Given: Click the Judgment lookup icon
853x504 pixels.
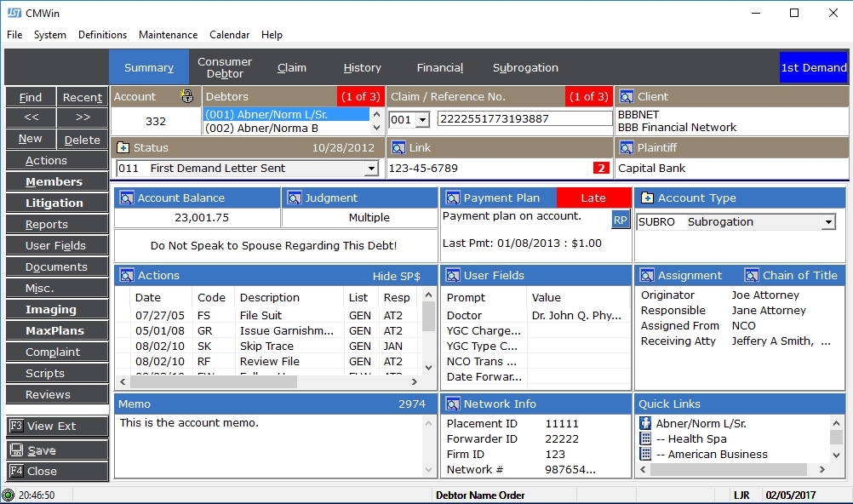Looking at the screenshot, I should (294, 198).
